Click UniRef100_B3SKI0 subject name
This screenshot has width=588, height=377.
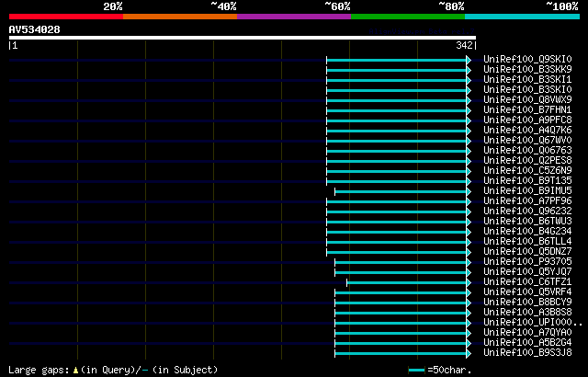527,90
